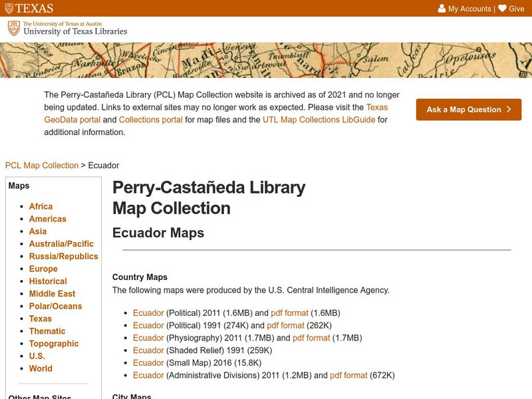Return to PCL Map Collection via breadcrumb

point(41,165)
